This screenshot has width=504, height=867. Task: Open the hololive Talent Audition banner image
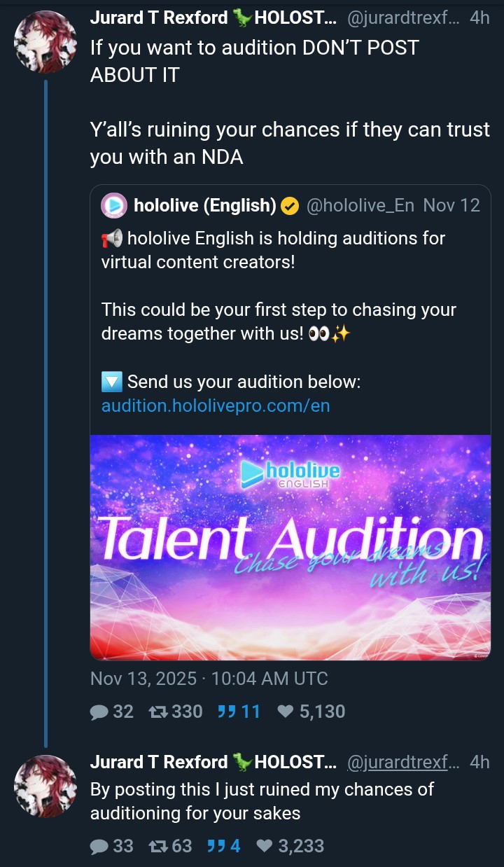coord(290,547)
